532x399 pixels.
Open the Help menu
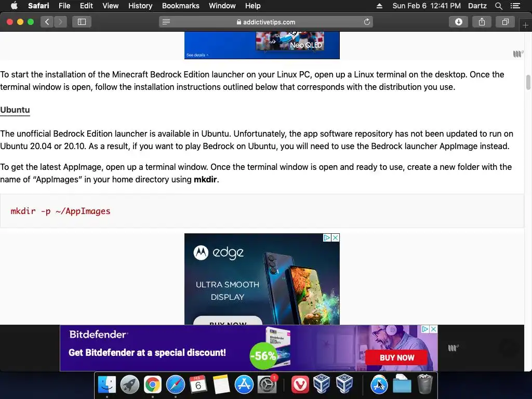(253, 6)
